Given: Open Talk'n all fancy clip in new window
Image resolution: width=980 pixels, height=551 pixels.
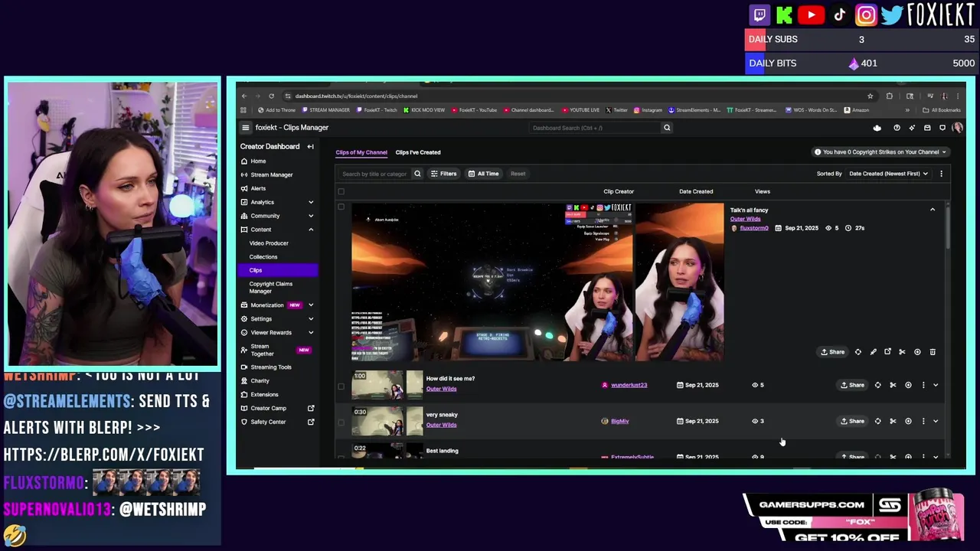Looking at the screenshot, I should [x=887, y=352].
